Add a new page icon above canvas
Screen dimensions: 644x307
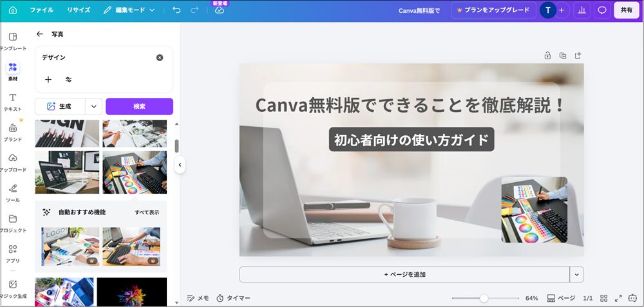point(578,55)
